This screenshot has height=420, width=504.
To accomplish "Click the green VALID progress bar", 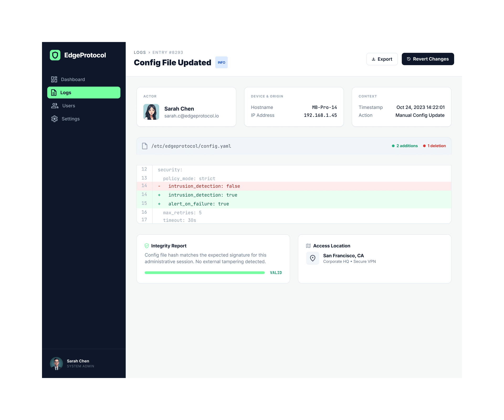I will [x=204, y=272].
